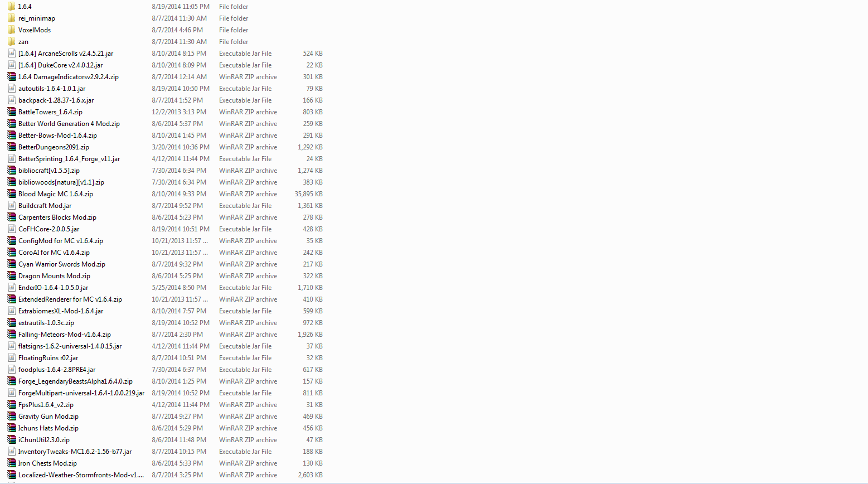Click the 2,603 KB size value
The width and height of the screenshot is (868, 484).
point(311,475)
